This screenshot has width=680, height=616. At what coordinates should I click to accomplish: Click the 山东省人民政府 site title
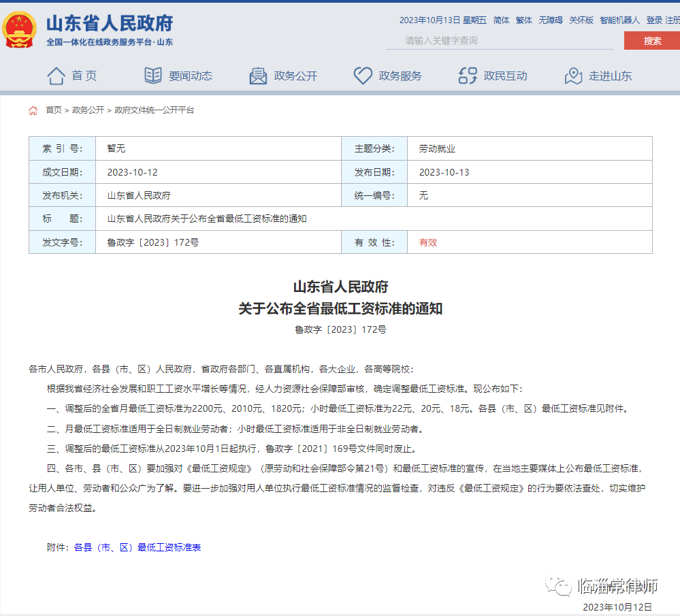coord(110,23)
